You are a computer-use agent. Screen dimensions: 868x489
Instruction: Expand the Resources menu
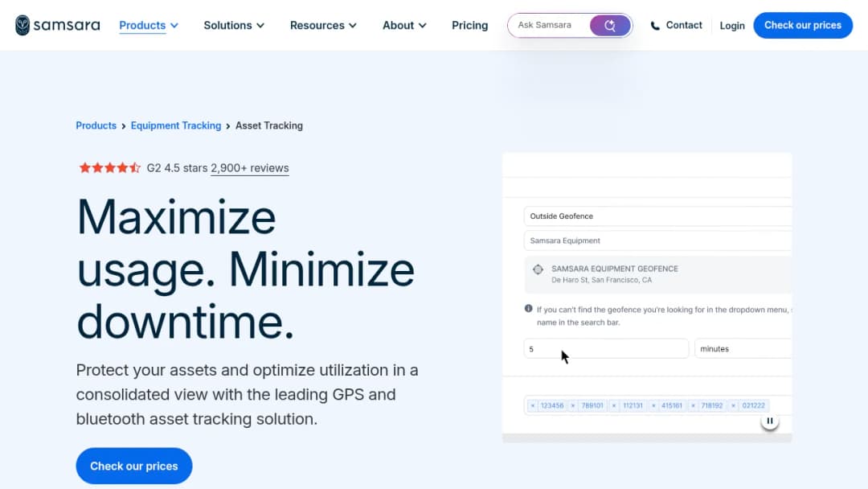click(x=323, y=26)
